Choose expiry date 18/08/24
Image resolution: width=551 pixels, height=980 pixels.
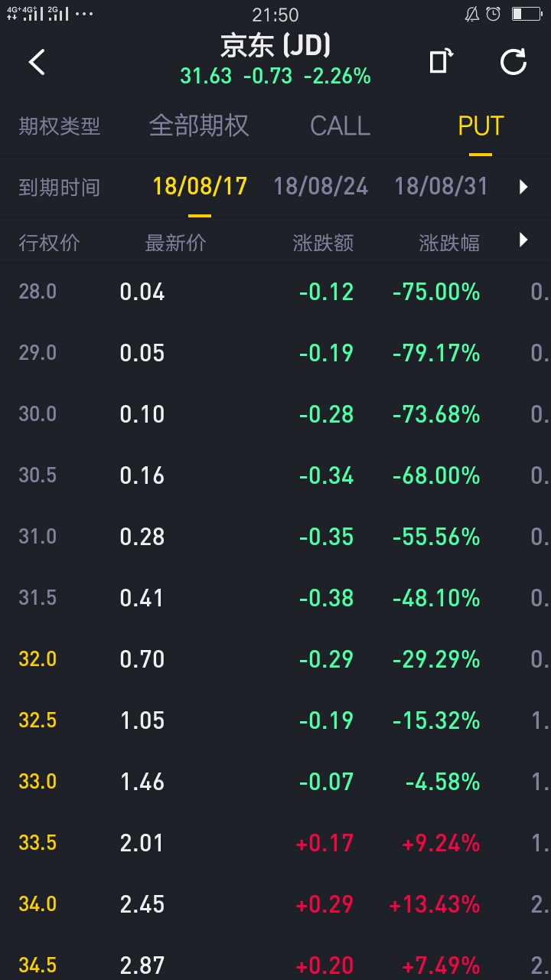click(321, 187)
